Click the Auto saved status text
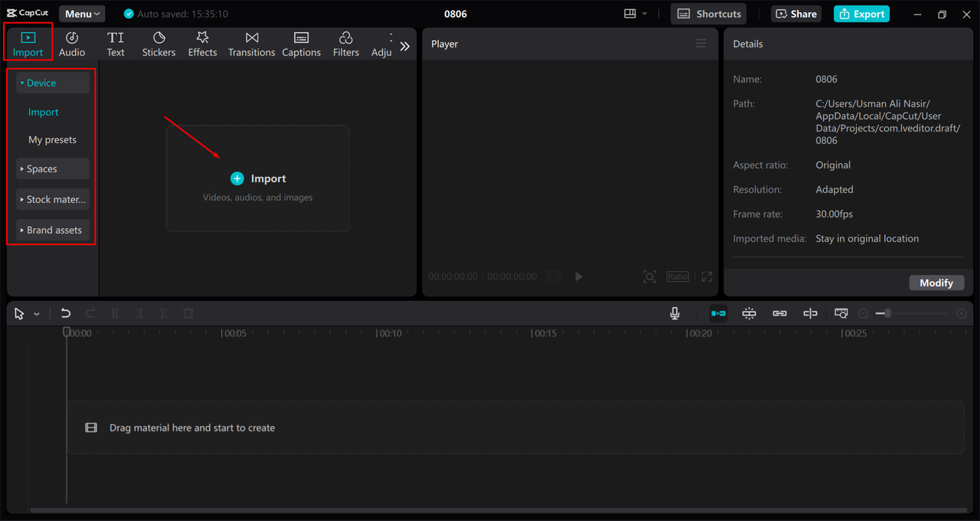Screen dimensions: 980x521 182,14
